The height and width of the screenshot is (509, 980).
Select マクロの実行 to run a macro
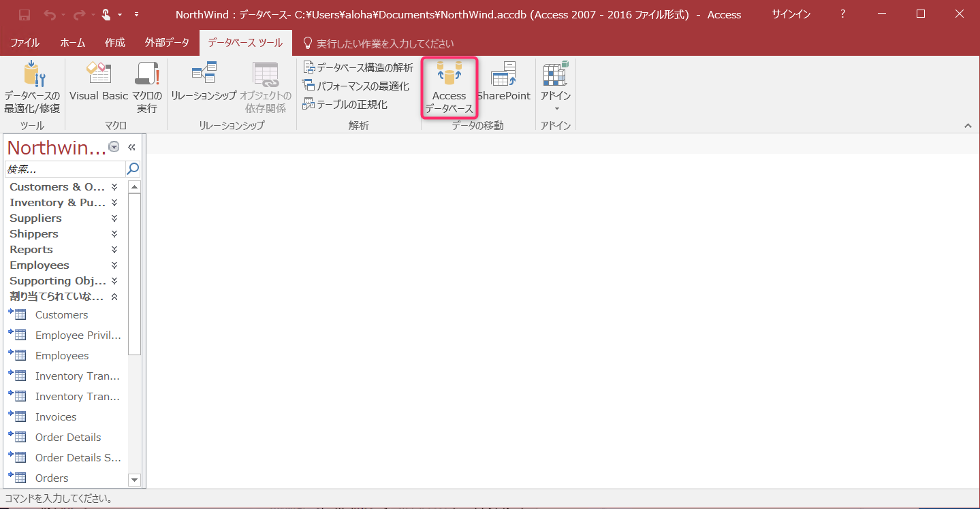(145, 86)
